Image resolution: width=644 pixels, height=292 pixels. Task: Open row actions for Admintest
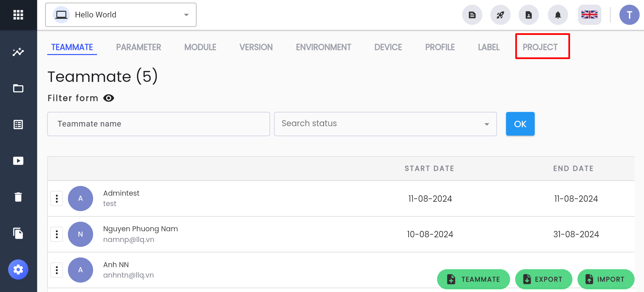[x=57, y=199]
